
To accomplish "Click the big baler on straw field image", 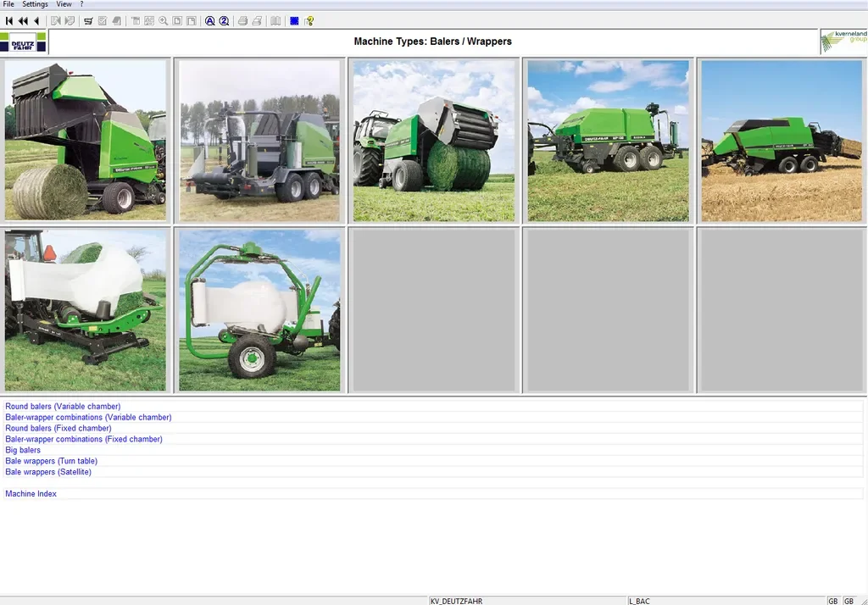I will click(781, 141).
